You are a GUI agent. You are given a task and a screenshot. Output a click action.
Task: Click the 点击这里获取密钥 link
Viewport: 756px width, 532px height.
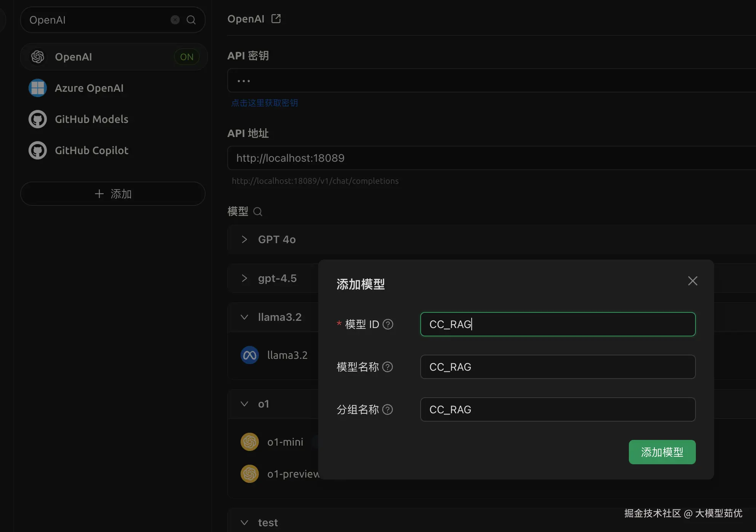(x=265, y=103)
